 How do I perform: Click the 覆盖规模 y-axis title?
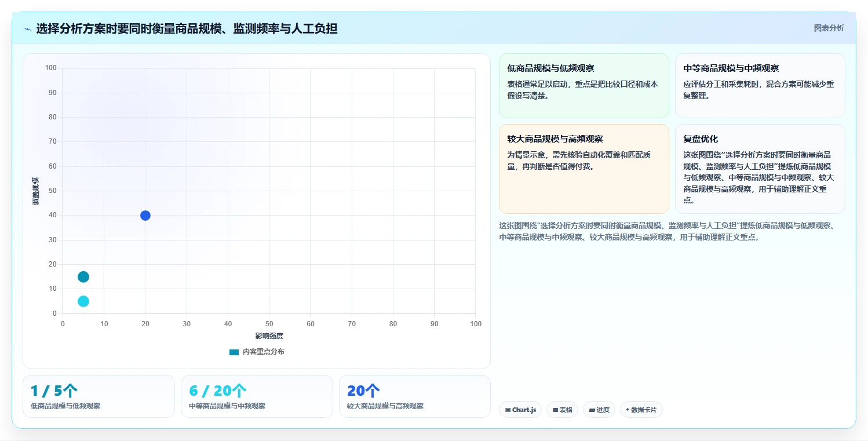tap(35, 191)
